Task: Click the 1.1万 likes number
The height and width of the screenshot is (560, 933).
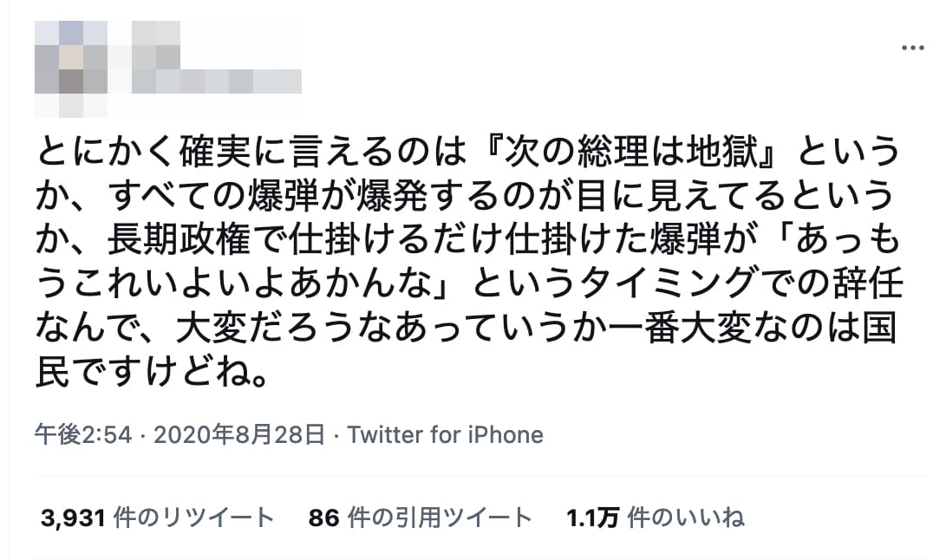Action: coord(592,518)
